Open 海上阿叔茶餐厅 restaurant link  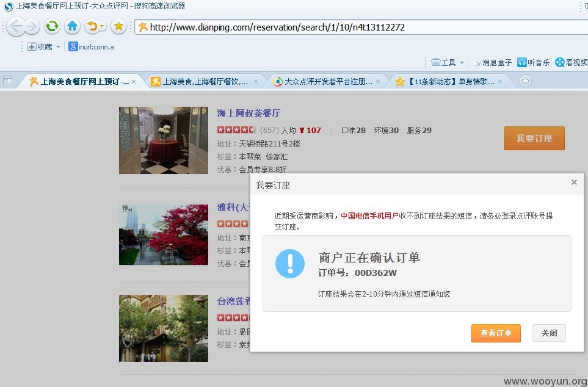249,113
